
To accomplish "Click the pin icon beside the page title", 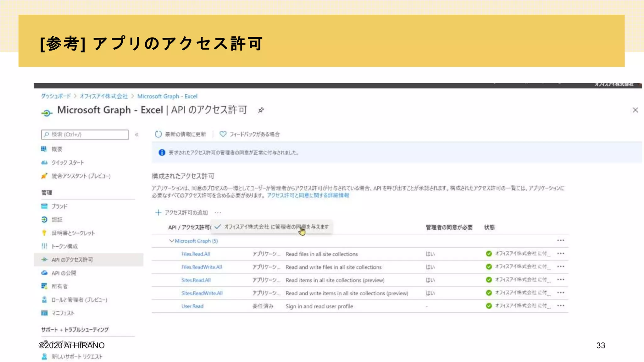I will [261, 110].
